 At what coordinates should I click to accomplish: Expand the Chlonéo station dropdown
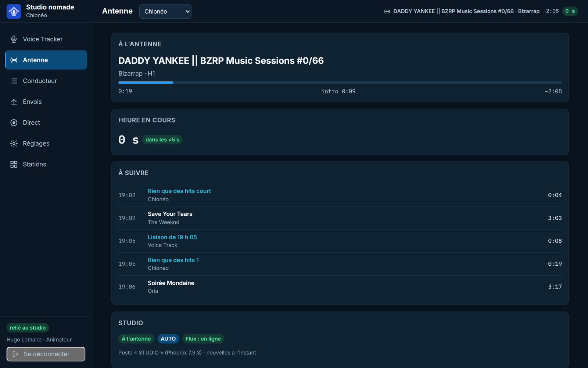point(165,11)
